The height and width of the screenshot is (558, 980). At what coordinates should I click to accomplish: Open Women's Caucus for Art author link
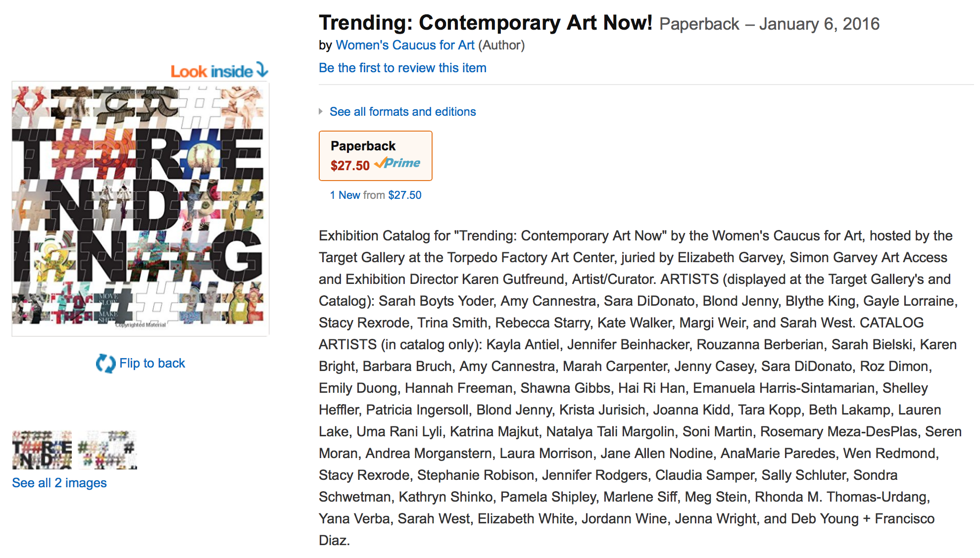(x=405, y=45)
